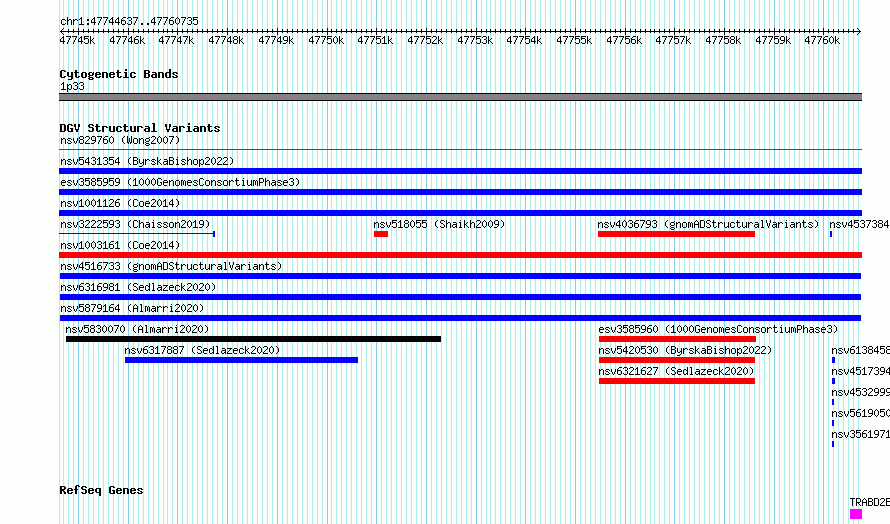Click the 1p33 cytogenetic band bar
The image size is (890, 524).
click(x=460, y=97)
